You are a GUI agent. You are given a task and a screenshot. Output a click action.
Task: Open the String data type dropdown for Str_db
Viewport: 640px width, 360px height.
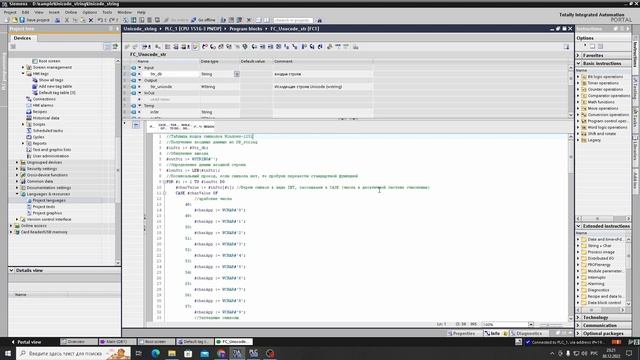point(237,74)
